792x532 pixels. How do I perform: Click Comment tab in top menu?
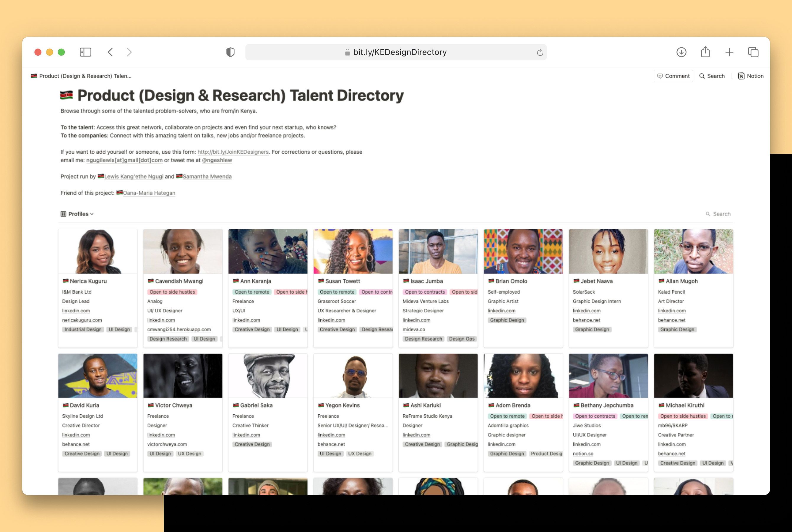(x=673, y=75)
